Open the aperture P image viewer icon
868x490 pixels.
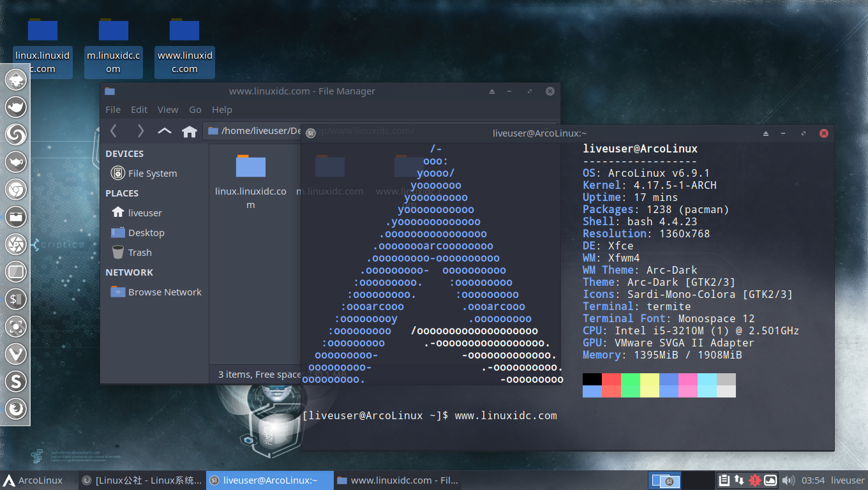pyautogui.click(x=15, y=244)
